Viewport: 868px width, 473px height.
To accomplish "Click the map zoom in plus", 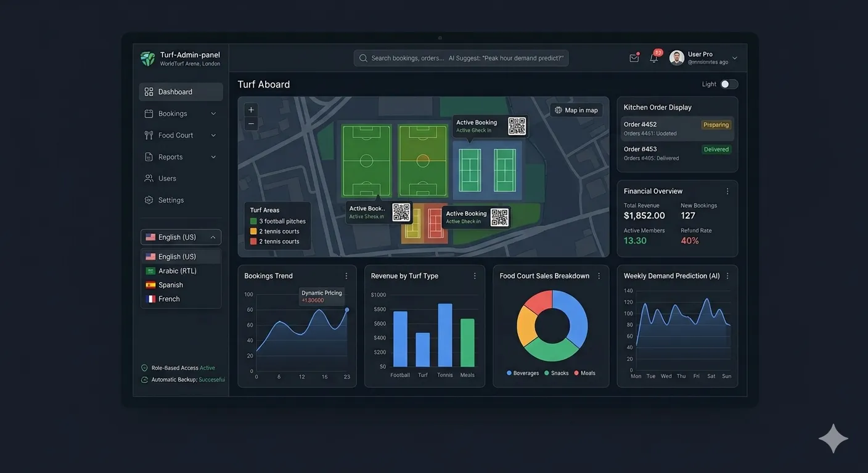I will pos(251,110).
